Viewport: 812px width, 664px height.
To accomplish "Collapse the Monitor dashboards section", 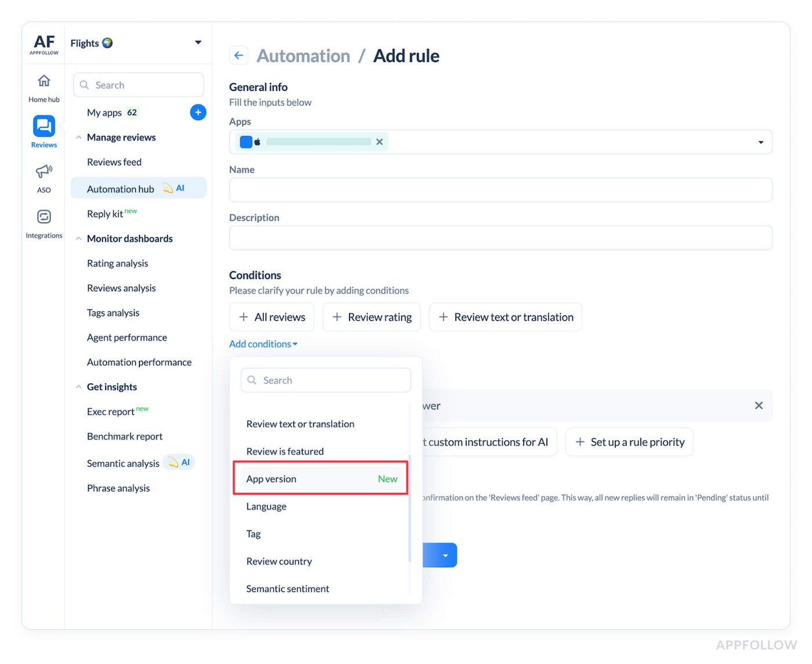I will point(79,239).
